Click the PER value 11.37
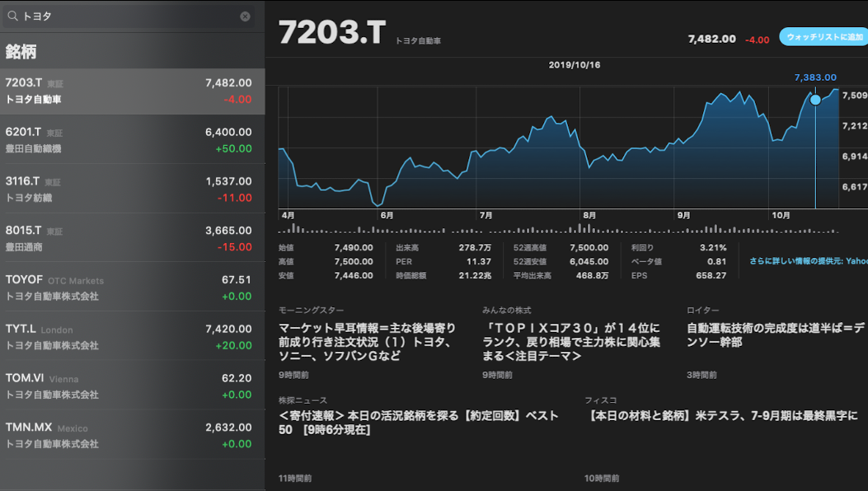This screenshot has width=868, height=491. tap(478, 261)
